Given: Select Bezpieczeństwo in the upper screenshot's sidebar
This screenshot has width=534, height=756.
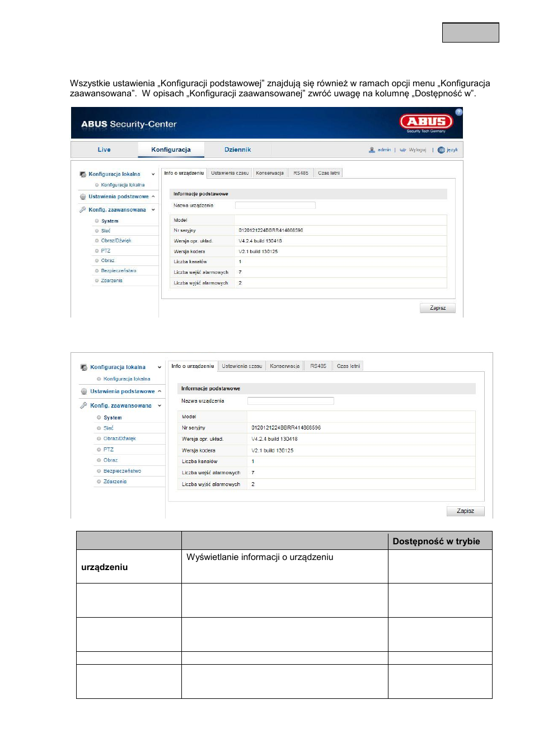Looking at the screenshot, I should point(119,270).
